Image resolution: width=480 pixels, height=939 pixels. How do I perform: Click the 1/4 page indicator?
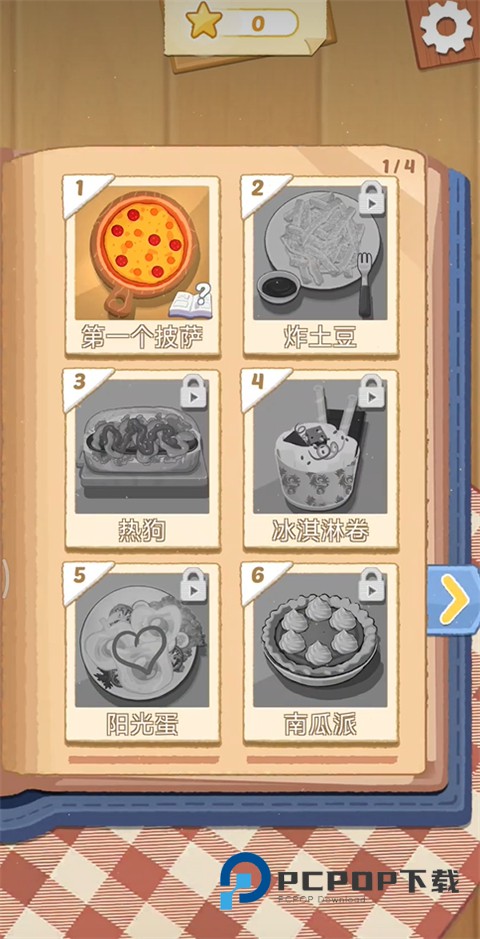click(399, 166)
